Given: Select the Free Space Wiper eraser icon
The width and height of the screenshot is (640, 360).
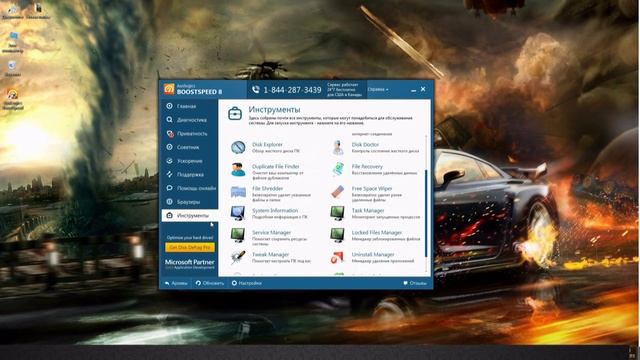Looking at the screenshot, I should 338,191.
